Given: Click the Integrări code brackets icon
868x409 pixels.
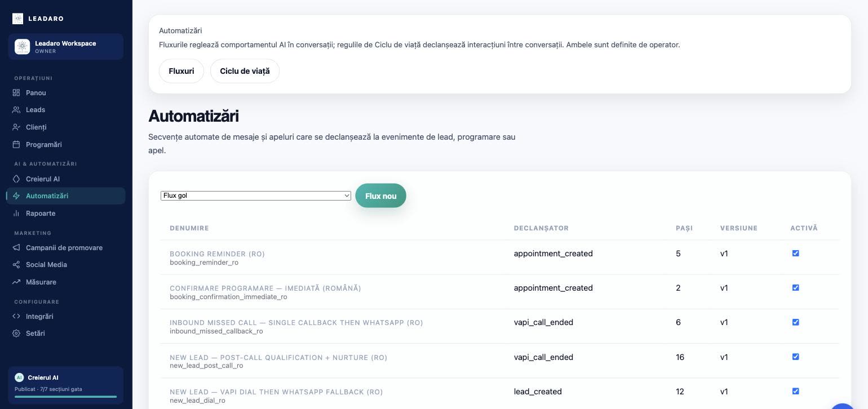Looking at the screenshot, I should 16,316.
